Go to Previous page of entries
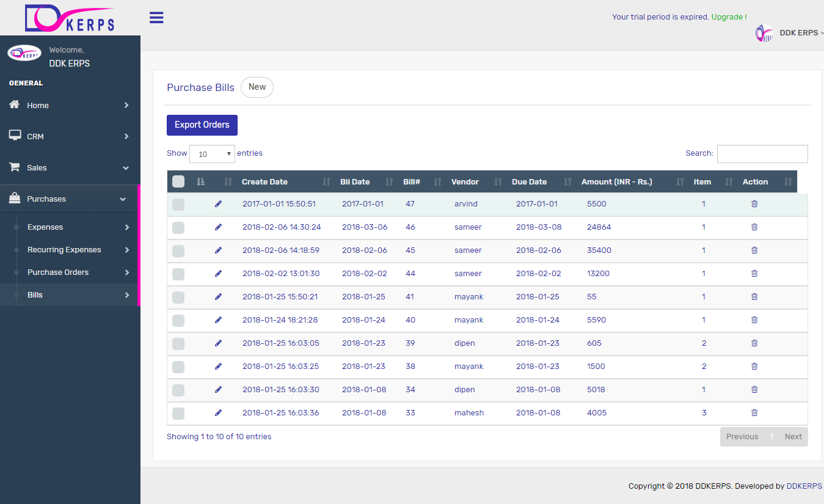This screenshot has height=504, width=824. [x=742, y=437]
